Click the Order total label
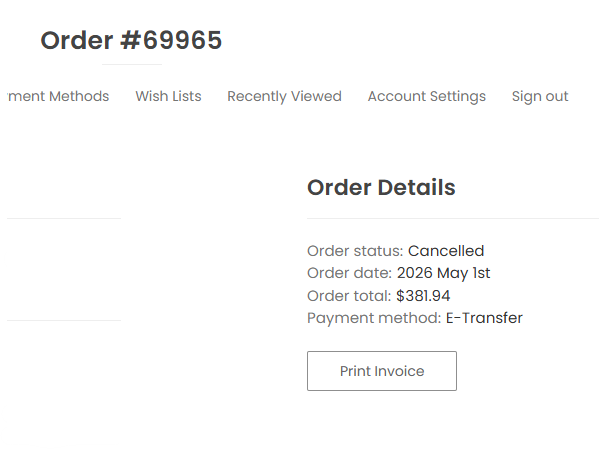This screenshot has width=599, height=449. pyautogui.click(x=349, y=296)
